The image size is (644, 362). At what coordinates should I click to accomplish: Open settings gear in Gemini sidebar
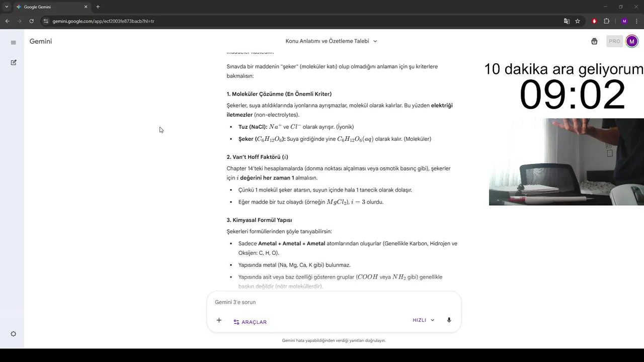(14, 334)
